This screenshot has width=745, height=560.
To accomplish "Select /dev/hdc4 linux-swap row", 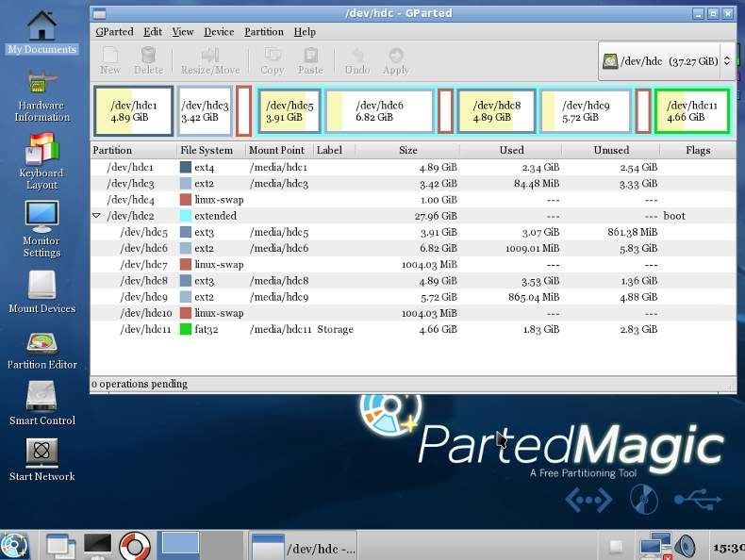I will click(x=413, y=200).
